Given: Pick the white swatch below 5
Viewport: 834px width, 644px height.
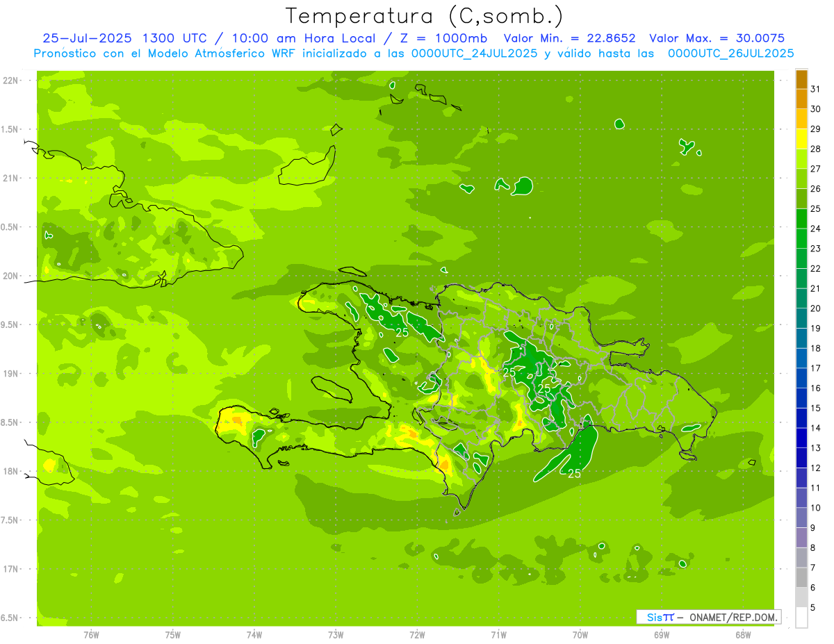Looking at the screenshot, I should point(801,618).
